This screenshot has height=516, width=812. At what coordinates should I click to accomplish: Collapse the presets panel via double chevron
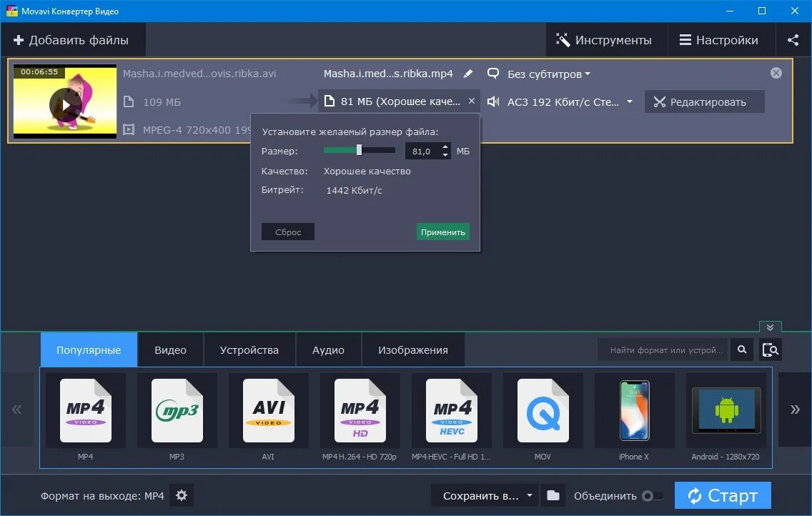(770, 327)
